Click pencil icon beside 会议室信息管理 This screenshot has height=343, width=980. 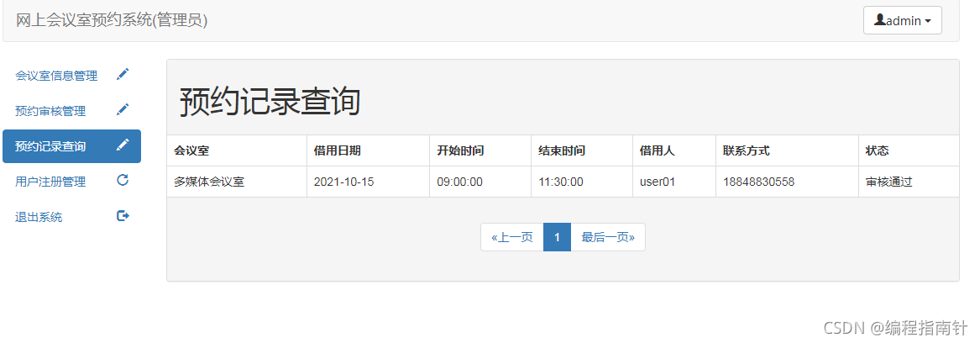click(123, 75)
